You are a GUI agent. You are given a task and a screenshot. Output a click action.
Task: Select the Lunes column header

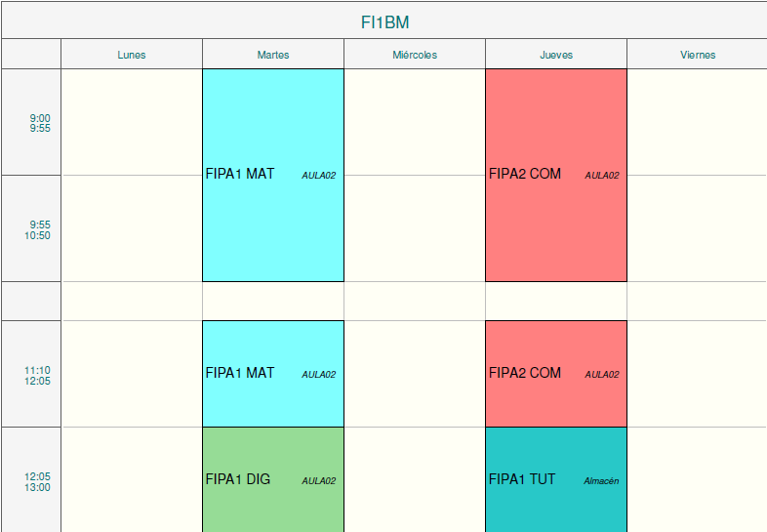[131, 55]
